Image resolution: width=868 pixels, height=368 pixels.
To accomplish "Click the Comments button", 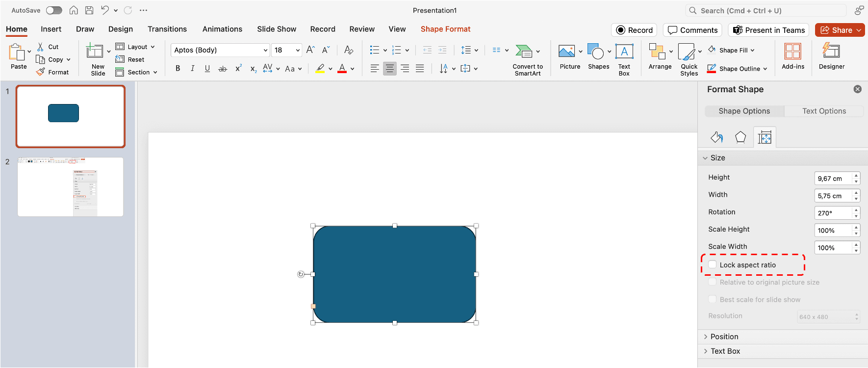I will (692, 30).
